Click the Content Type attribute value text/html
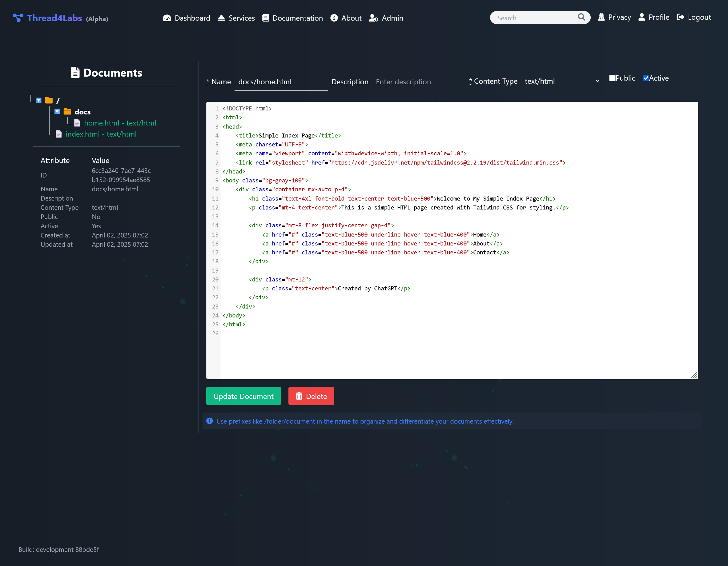 coord(105,208)
